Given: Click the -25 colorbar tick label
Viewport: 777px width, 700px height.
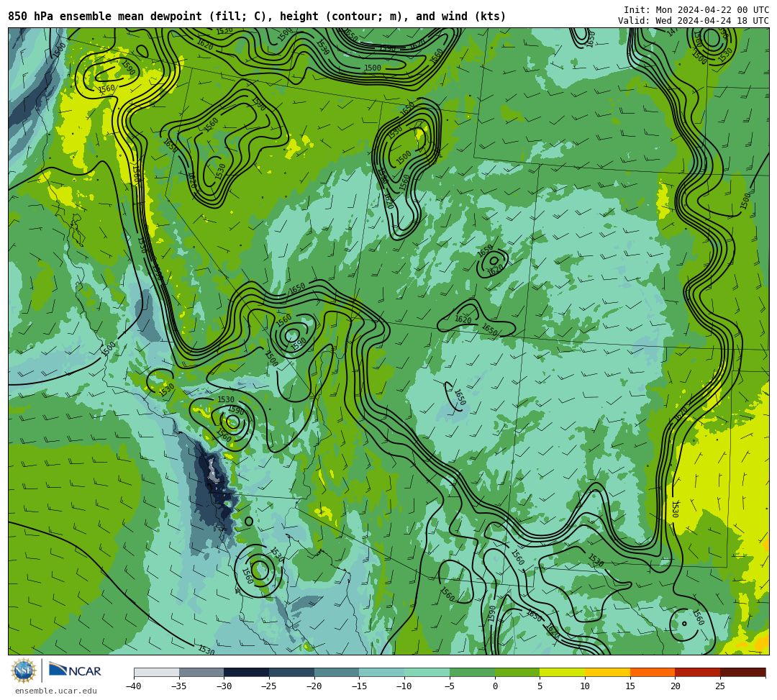Looking at the screenshot, I should (269, 686).
